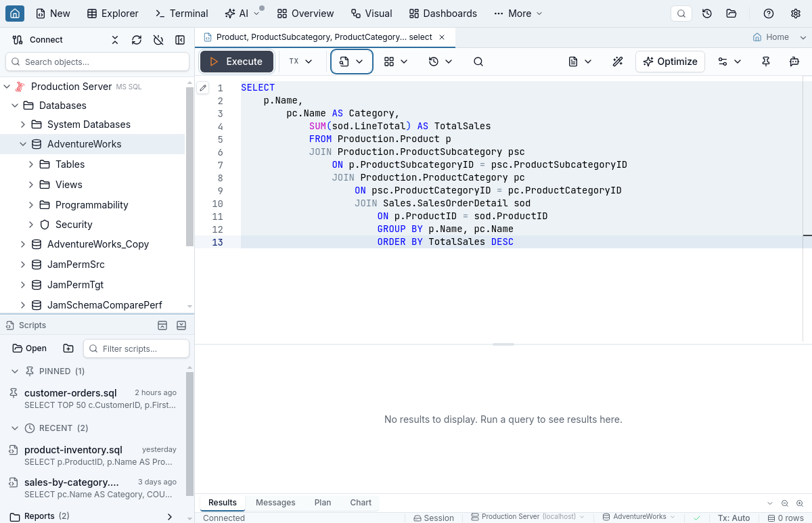Open the document export dropdown

click(x=580, y=62)
